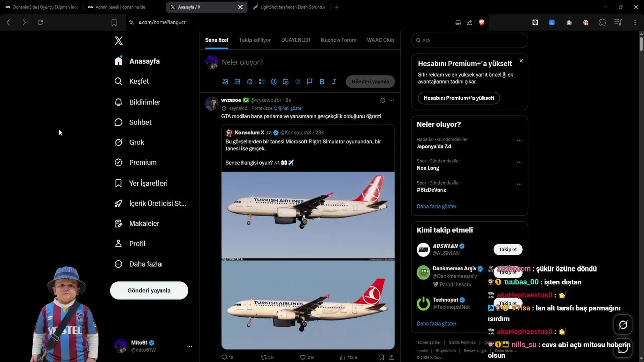Open Grok from sidebar

129,142
